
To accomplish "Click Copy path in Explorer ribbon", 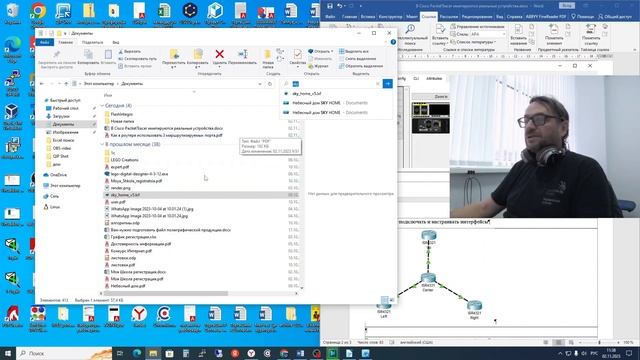I will click(x=137, y=59).
